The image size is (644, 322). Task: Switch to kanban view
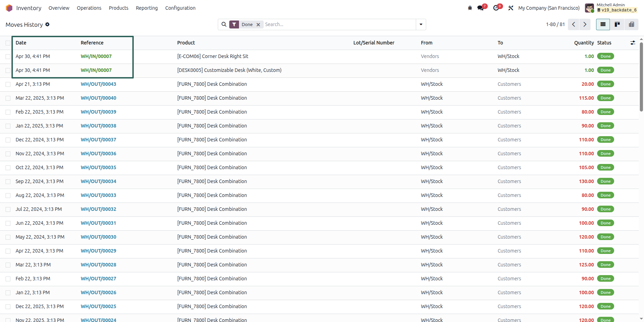(617, 24)
